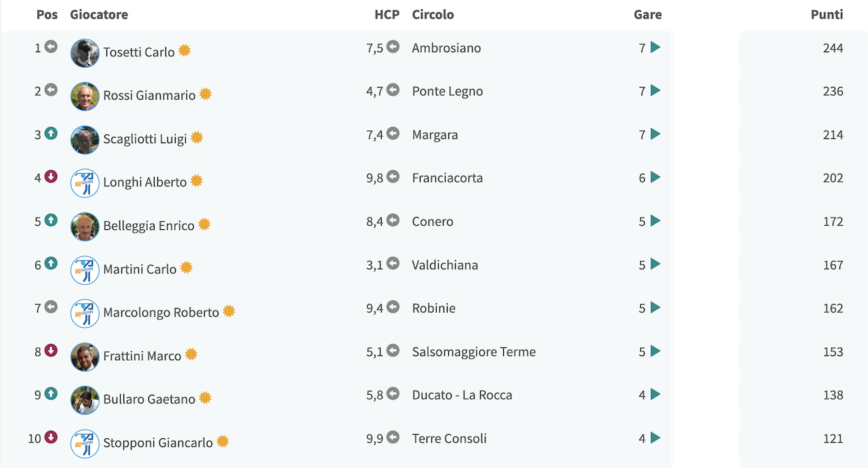Sort by the Punti column header
The height and width of the screenshot is (468, 868).
(827, 14)
